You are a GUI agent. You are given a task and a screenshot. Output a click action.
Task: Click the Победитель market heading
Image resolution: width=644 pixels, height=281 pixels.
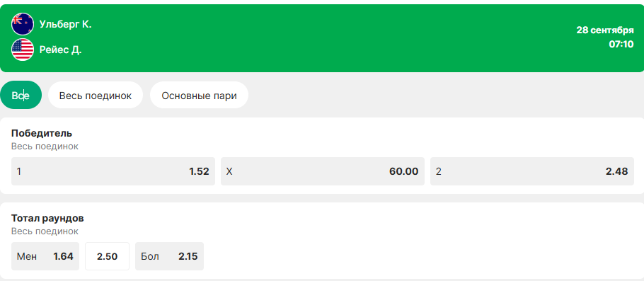(42, 133)
